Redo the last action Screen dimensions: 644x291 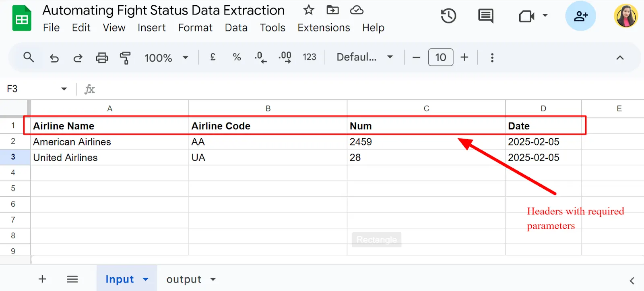[x=78, y=58]
